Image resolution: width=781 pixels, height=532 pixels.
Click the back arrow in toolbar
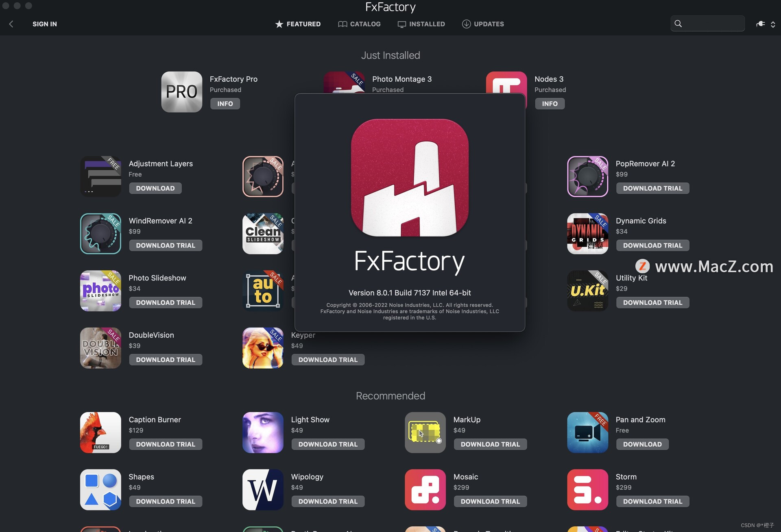[11, 24]
